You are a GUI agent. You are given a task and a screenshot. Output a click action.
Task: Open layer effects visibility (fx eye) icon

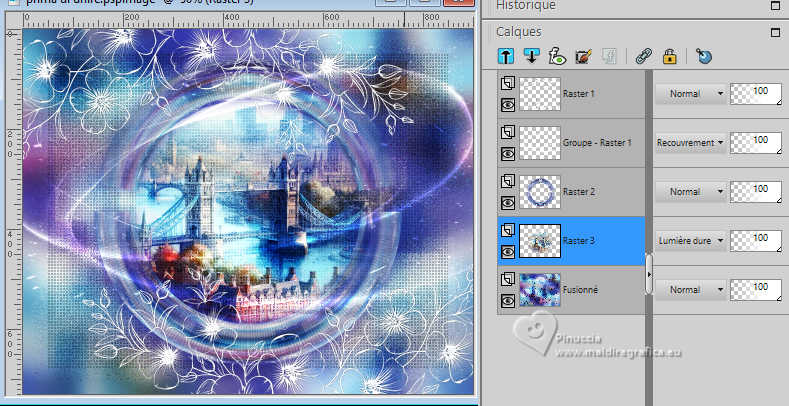557,56
